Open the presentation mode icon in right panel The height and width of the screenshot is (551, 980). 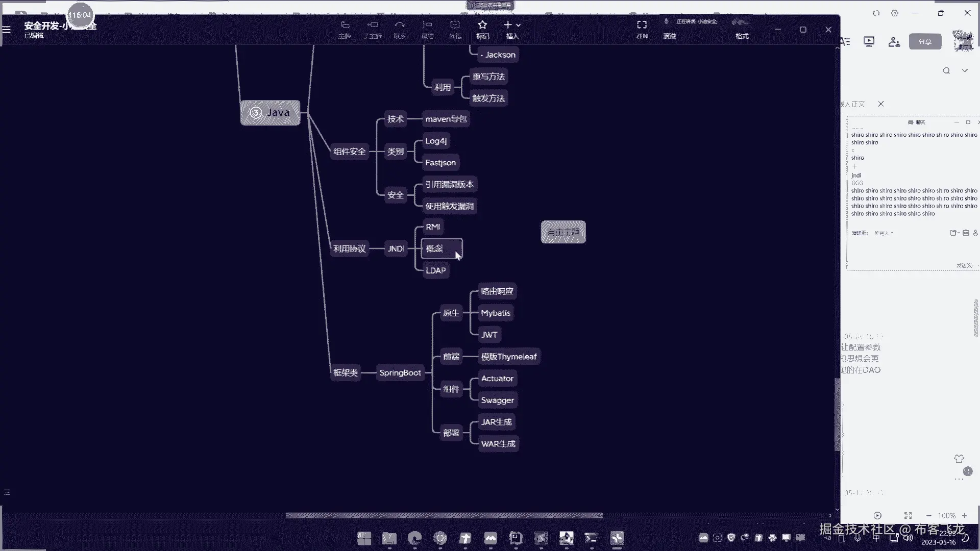click(x=869, y=42)
